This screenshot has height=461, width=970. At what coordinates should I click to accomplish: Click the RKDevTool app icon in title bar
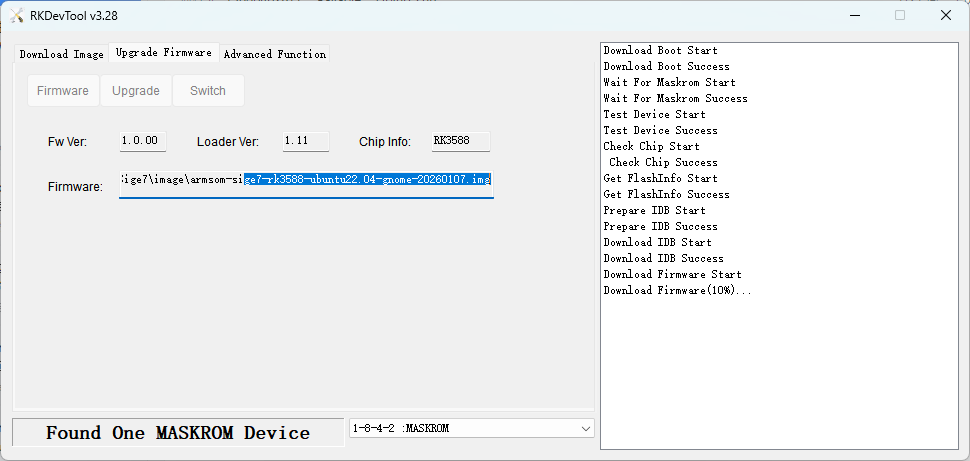(16, 15)
